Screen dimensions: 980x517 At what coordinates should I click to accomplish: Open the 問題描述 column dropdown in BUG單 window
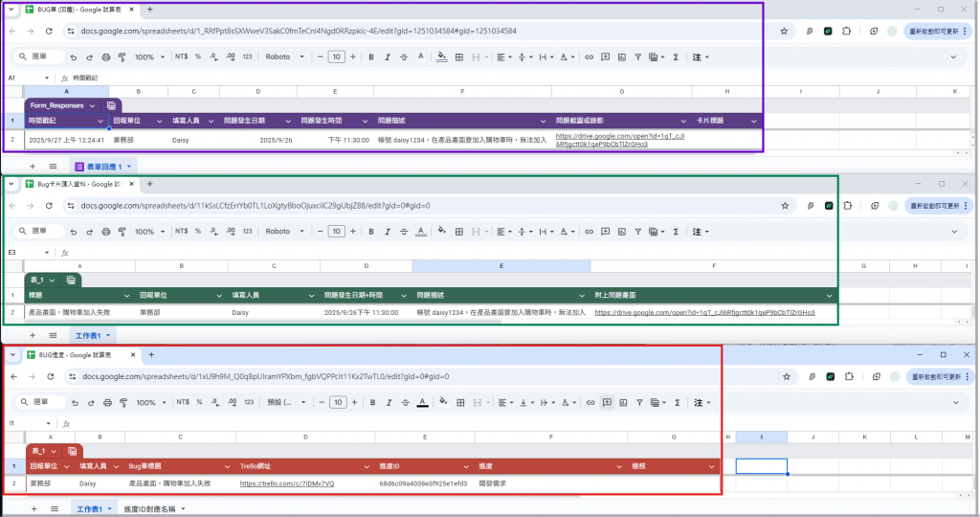543,121
